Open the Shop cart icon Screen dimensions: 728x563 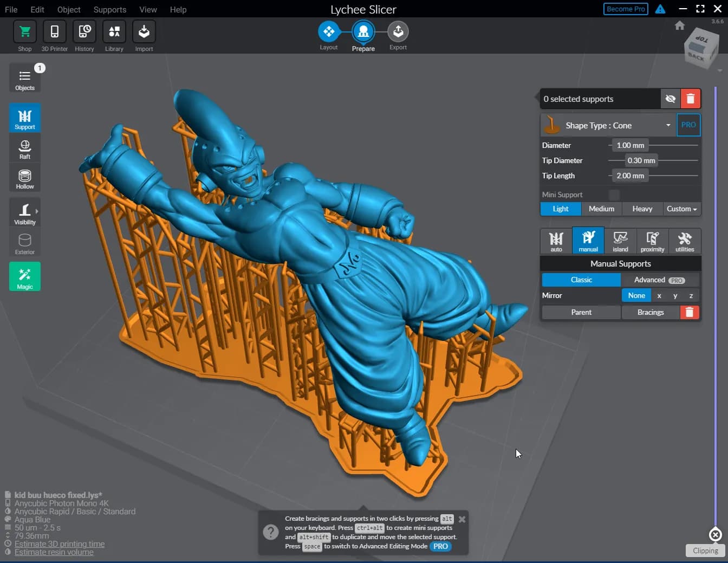click(25, 32)
